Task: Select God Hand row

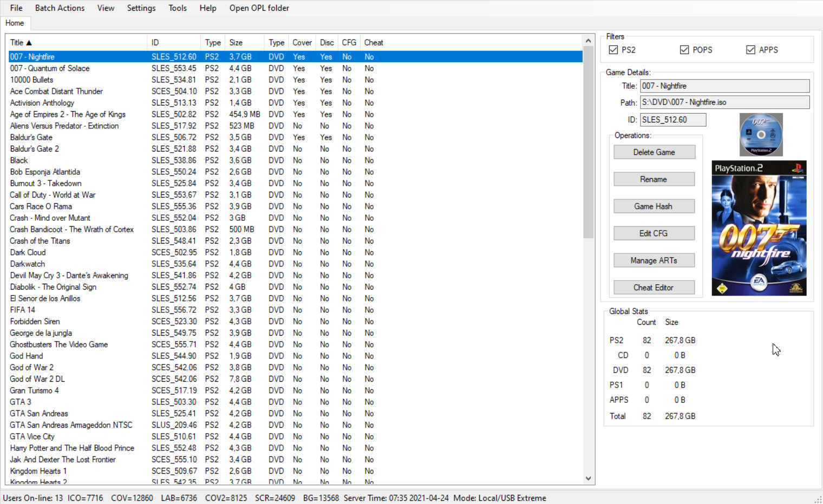Action: 295,356
